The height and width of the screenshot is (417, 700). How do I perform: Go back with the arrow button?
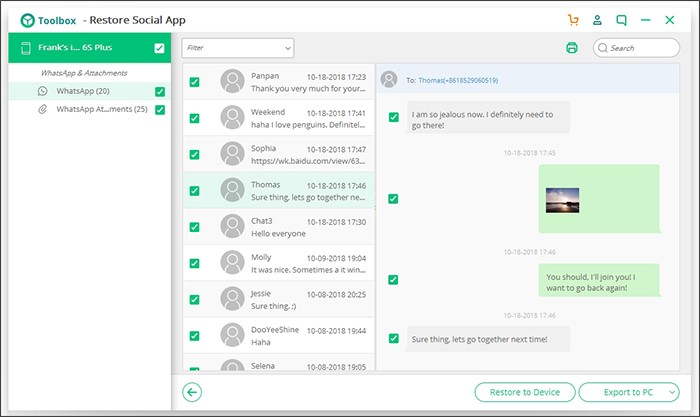point(192,392)
